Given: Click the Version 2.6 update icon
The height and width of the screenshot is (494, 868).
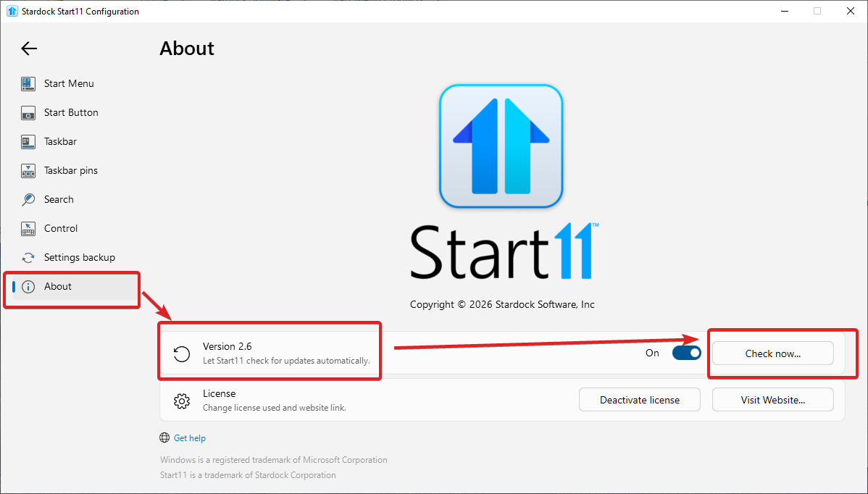Looking at the screenshot, I should tap(182, 353).
